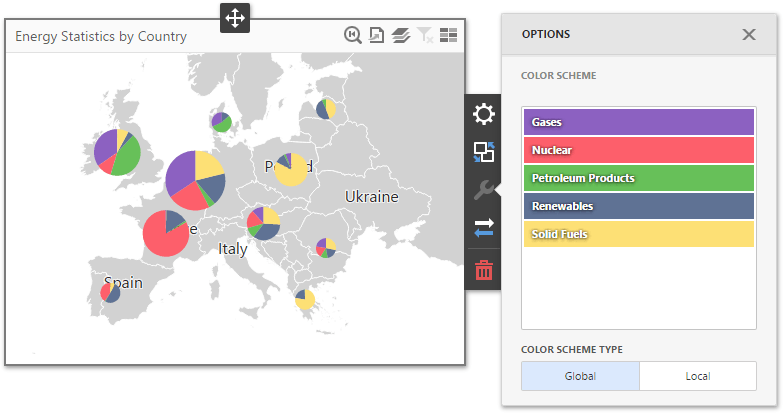
Task: Select the purple Gases color entry
Action: point(638,122)
